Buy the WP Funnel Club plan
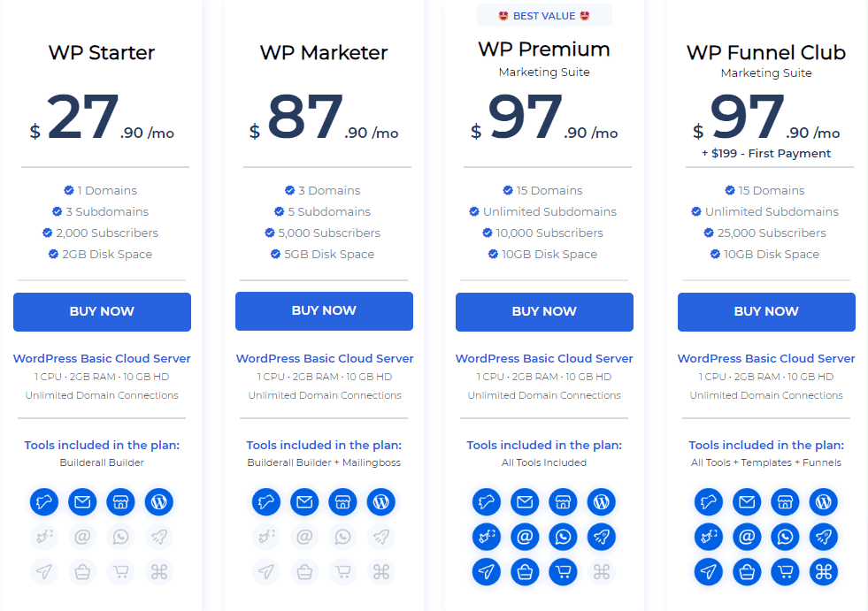This screenshot has width=868, height=611. [x=766, y=311]
